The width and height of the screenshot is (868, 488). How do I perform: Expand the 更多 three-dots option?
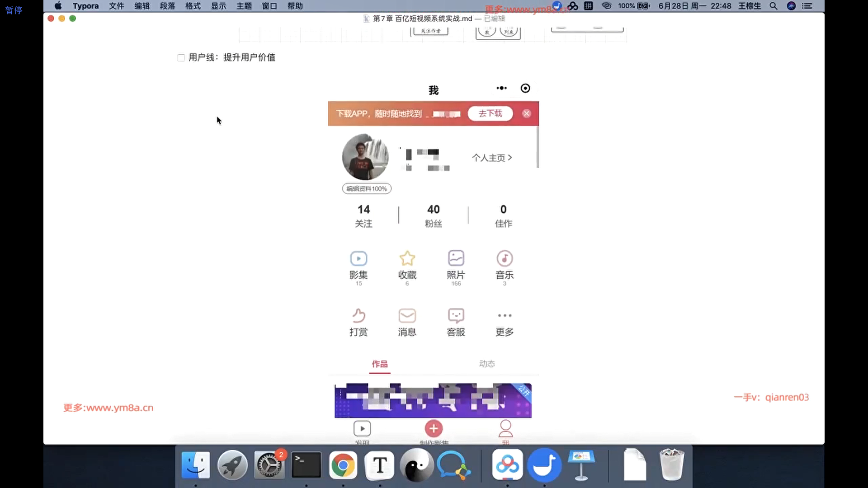click(x=505, y=316)
